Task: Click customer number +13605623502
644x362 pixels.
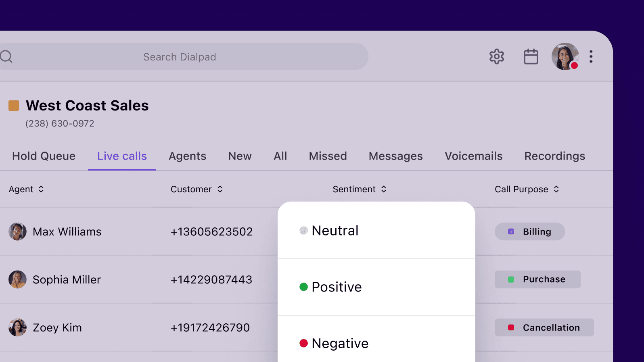Action: coord(211,232)
